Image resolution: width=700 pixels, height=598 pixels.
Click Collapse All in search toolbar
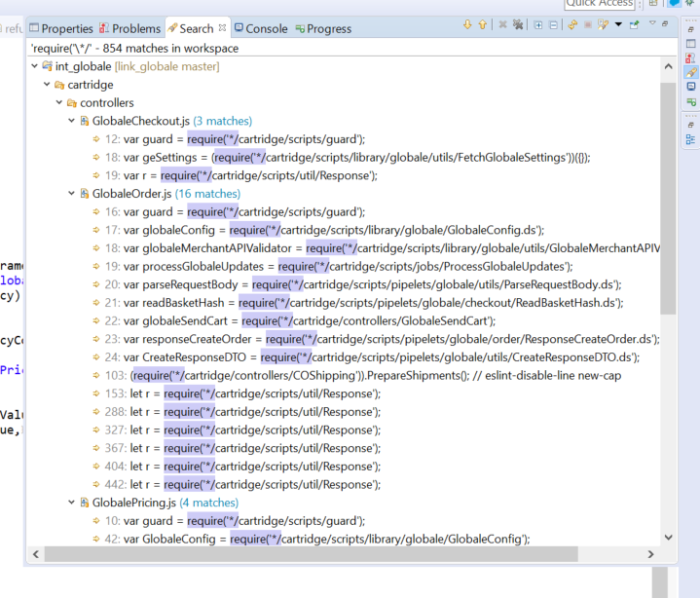(553, 24)
